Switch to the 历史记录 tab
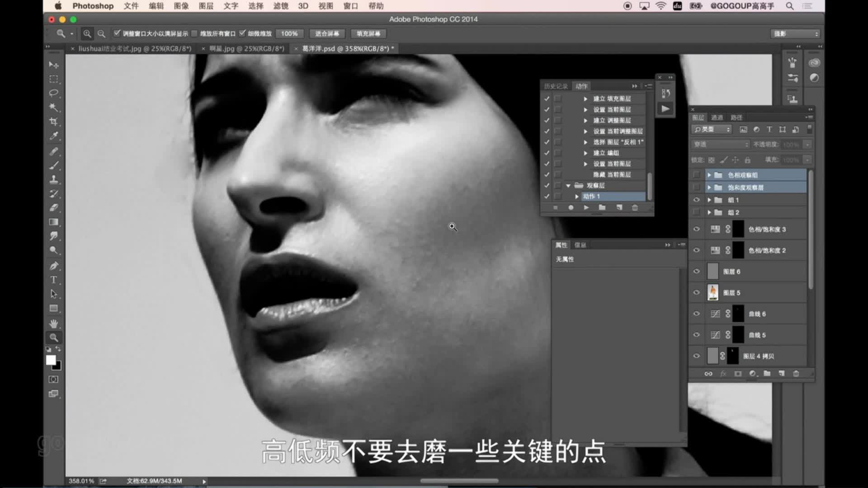The image size is (868, 488). pyautogui.click(x=556, y=86)
